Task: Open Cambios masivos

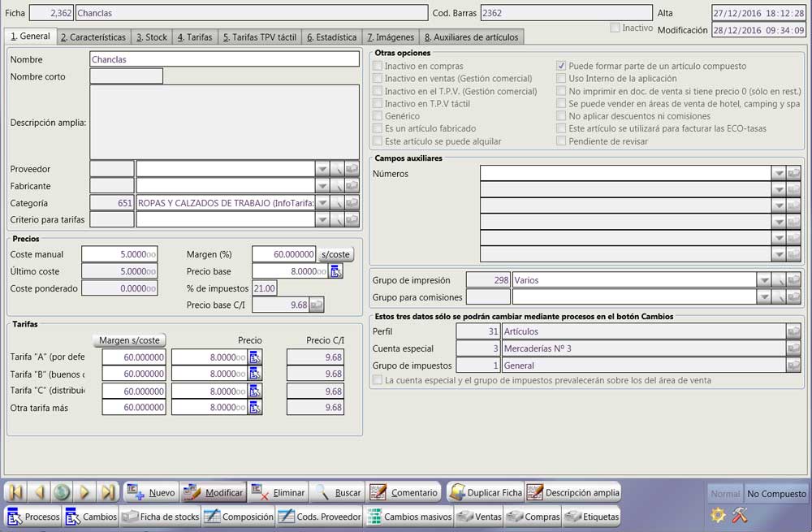Action: [409, 517]
